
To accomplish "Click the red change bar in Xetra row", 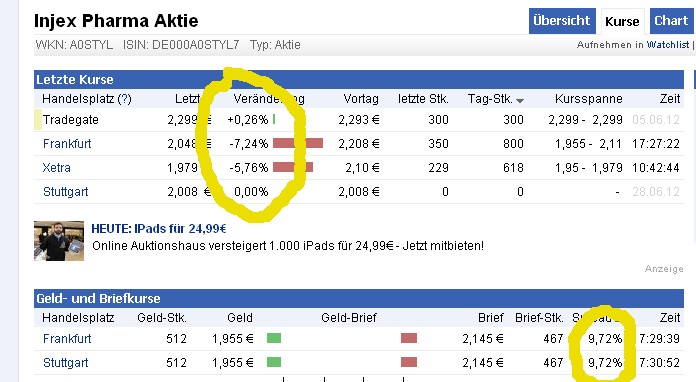I will click(293, 167).
